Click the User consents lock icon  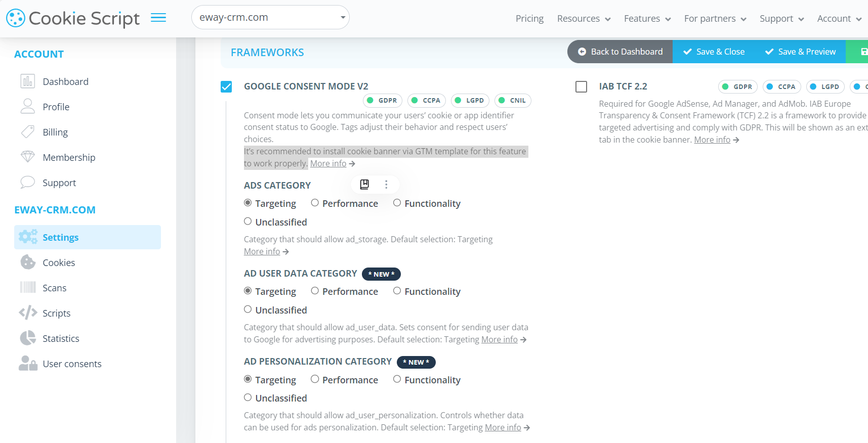coord(28,363)
